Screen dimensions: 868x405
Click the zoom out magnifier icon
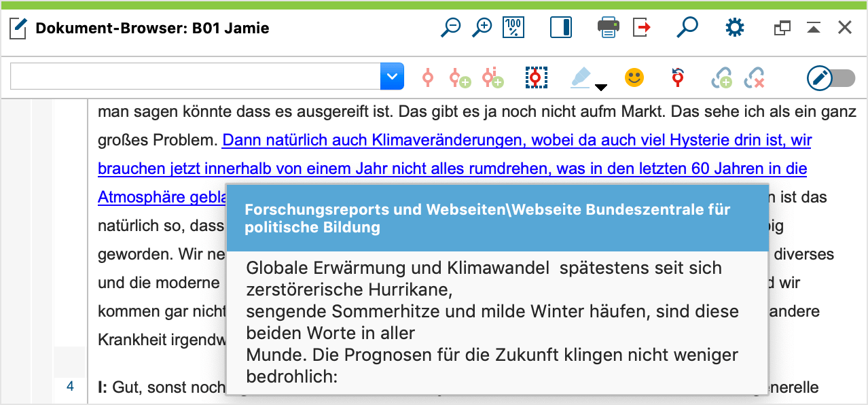[450, 28]
